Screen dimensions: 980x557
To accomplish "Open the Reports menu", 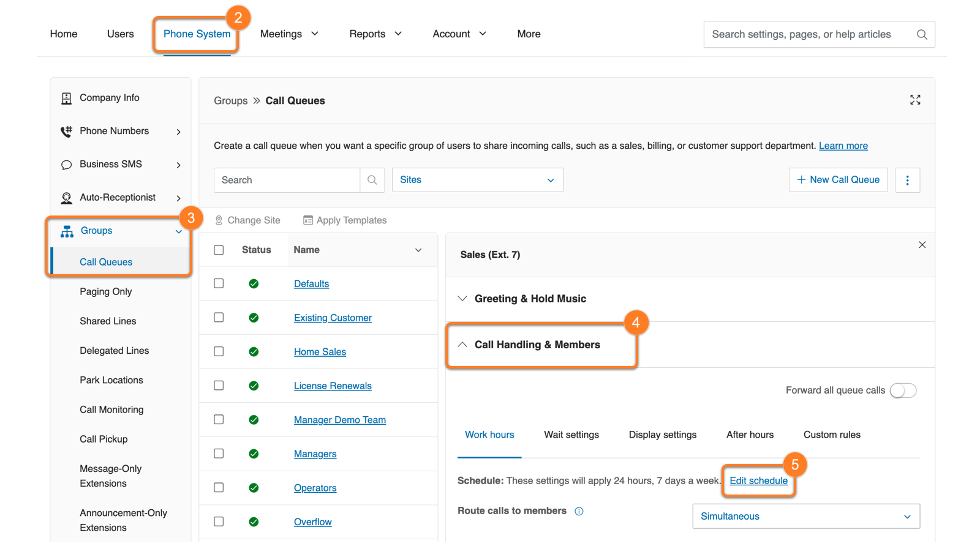I will (x=375, y=34).
